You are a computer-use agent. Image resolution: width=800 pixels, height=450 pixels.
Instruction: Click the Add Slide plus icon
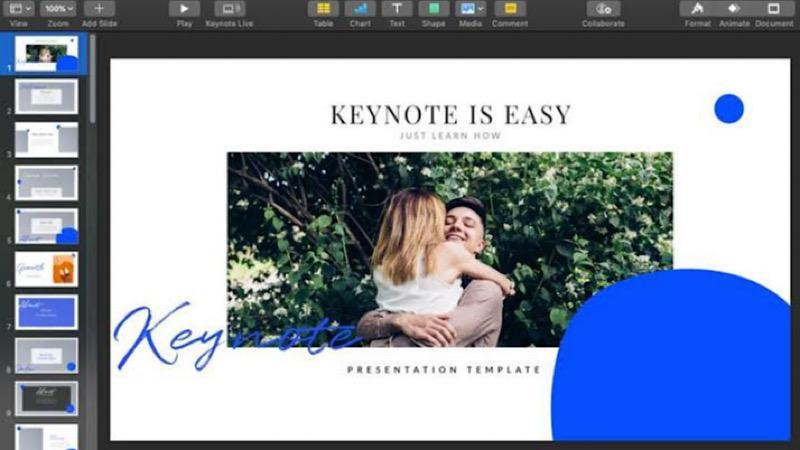click(99, 9)
